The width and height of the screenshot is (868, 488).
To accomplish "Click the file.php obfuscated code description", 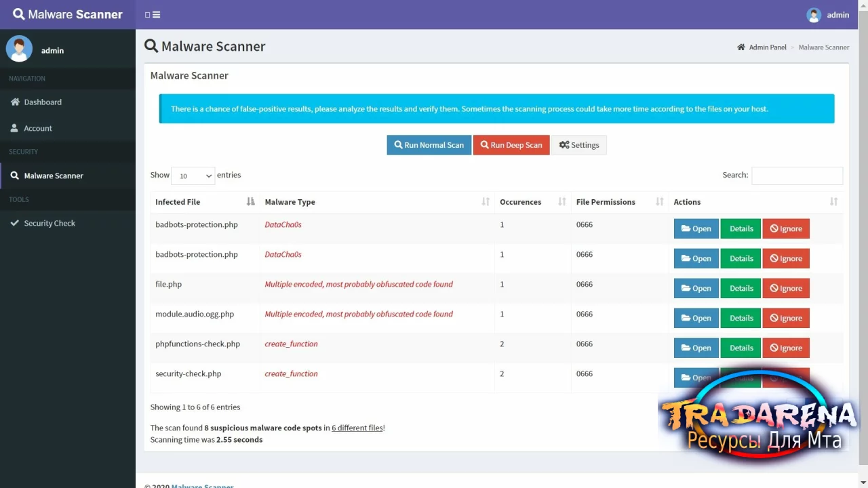I will [x=359, y=284].
